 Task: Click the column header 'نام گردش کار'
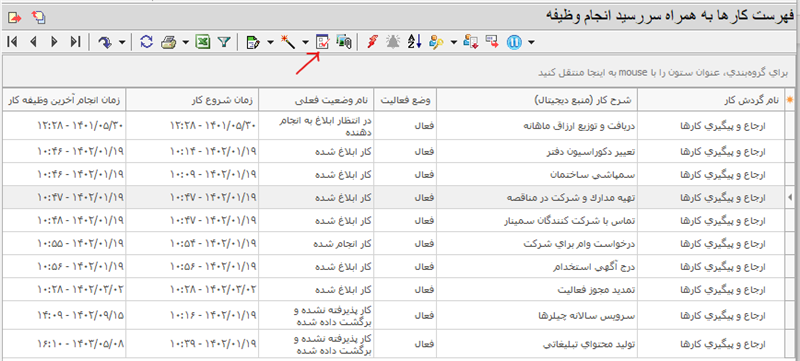tap(712, 100)
